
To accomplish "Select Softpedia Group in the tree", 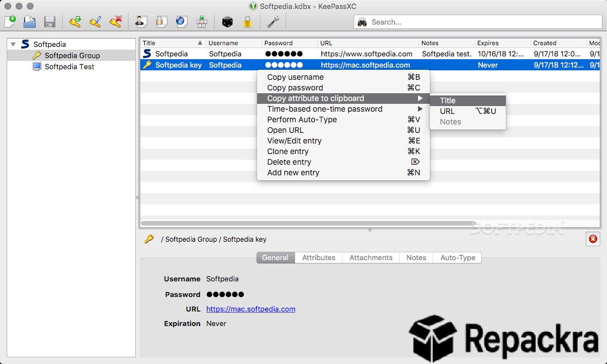I will click(x=72, y=55).
